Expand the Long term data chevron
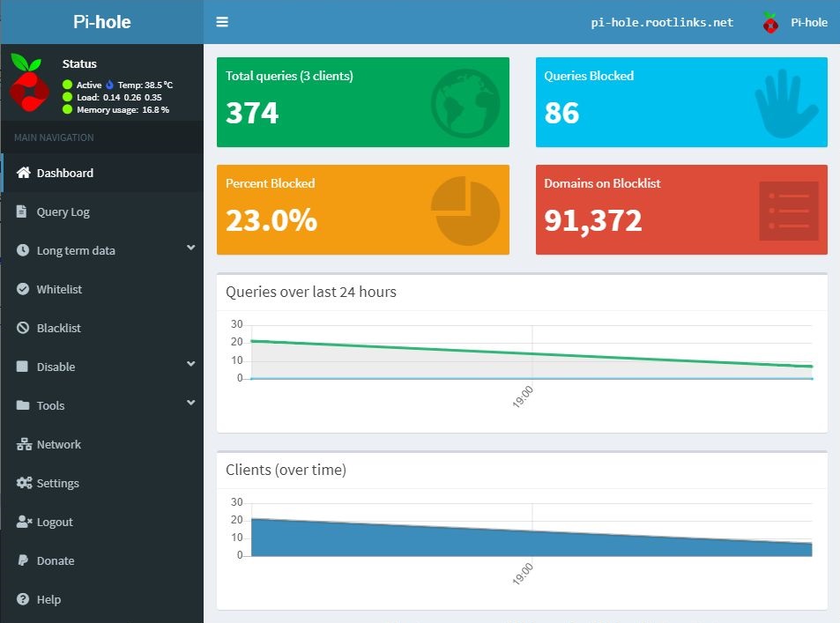This screenshot has height=623, width=840. point(190,248)
